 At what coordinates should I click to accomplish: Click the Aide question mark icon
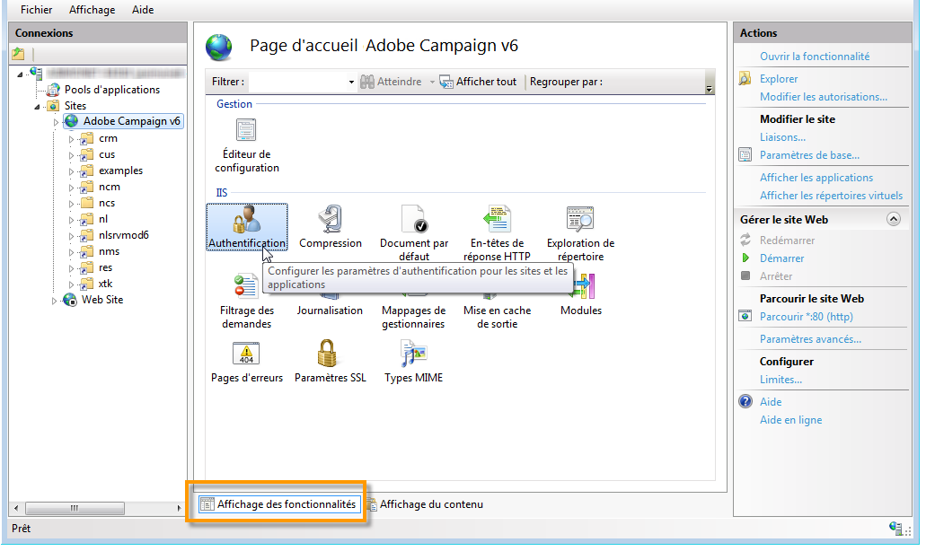(x=745, y=401)
